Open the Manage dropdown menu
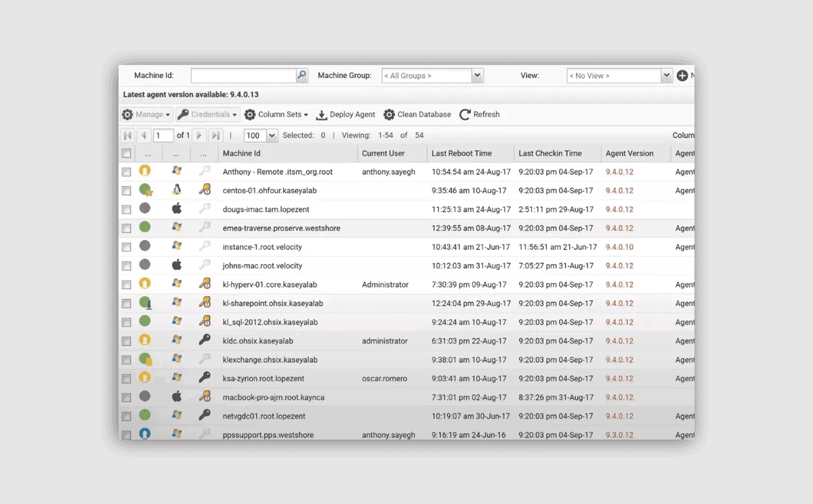 point(146,114)
